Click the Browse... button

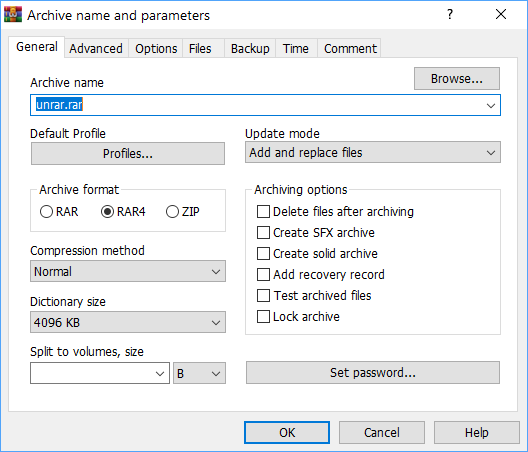point(457,78)
